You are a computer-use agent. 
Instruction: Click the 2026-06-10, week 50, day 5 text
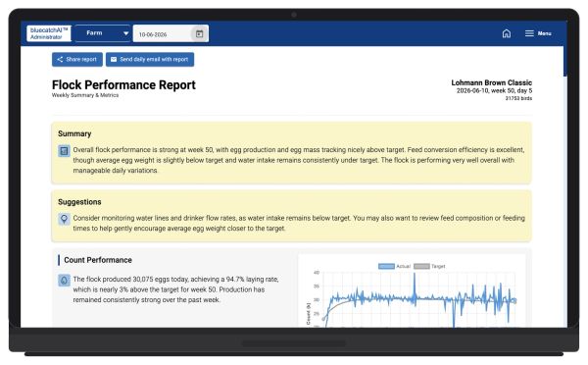494,91
